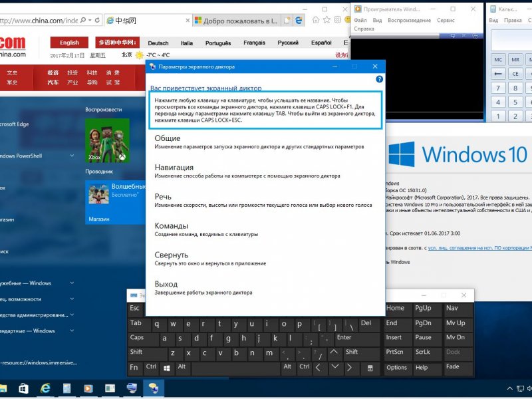Toggle the left Shift key on the On-Screen Keyboard

click(x=148, y=353)
